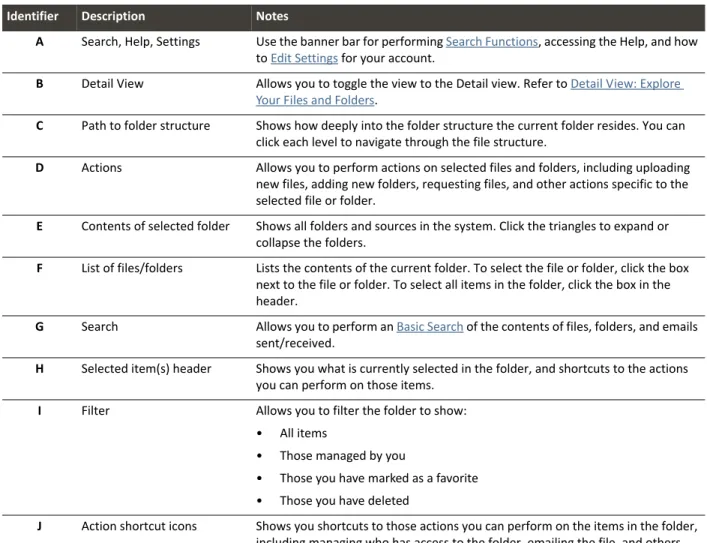Select identifier letter I

[x=40, y=411]
